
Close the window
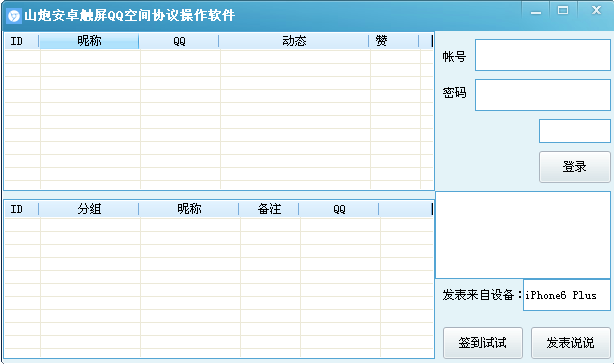596,10
